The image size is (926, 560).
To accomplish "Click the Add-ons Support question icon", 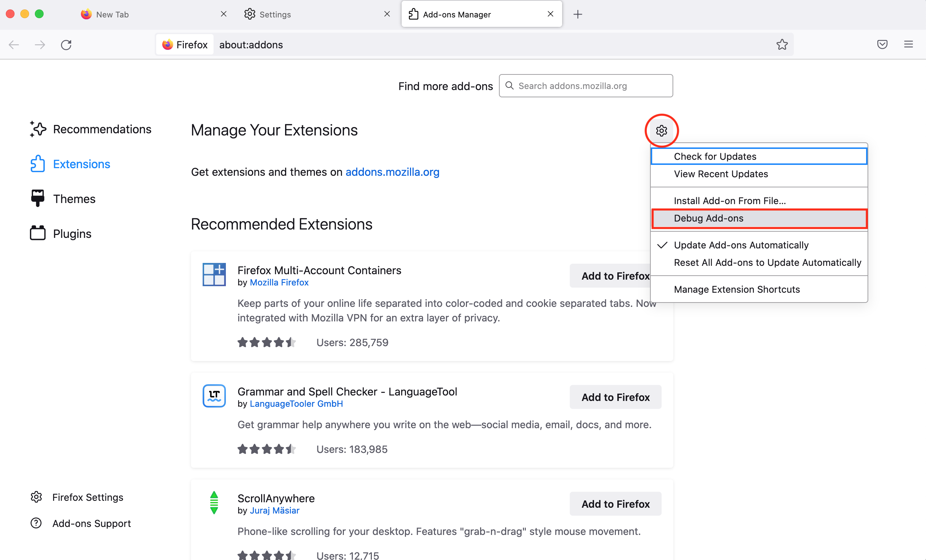I will (x=36, y=523).
